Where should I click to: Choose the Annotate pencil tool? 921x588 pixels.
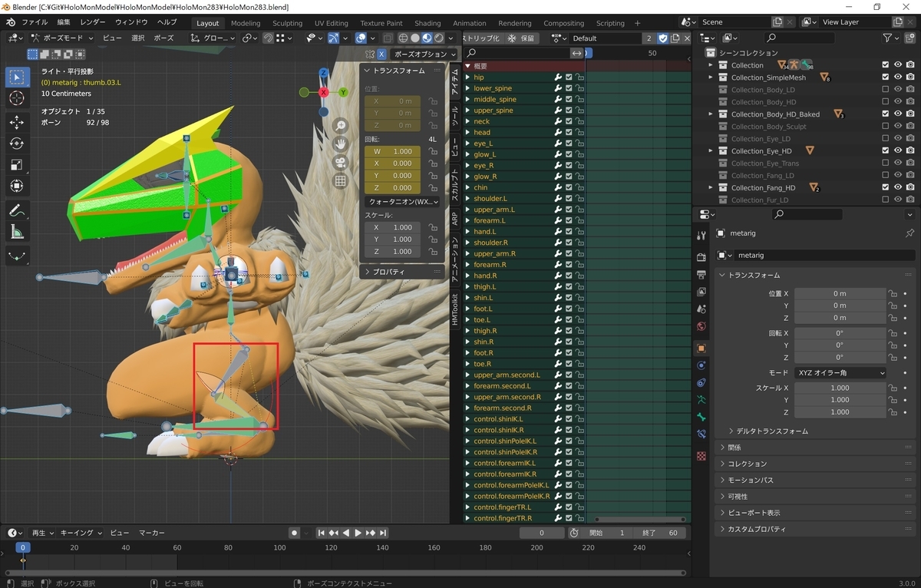click(x=18, y=210)
